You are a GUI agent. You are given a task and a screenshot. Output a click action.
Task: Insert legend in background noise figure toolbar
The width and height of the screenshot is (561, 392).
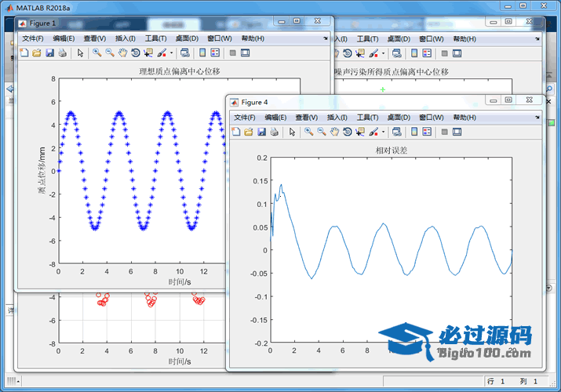click(x=427, y=53)
